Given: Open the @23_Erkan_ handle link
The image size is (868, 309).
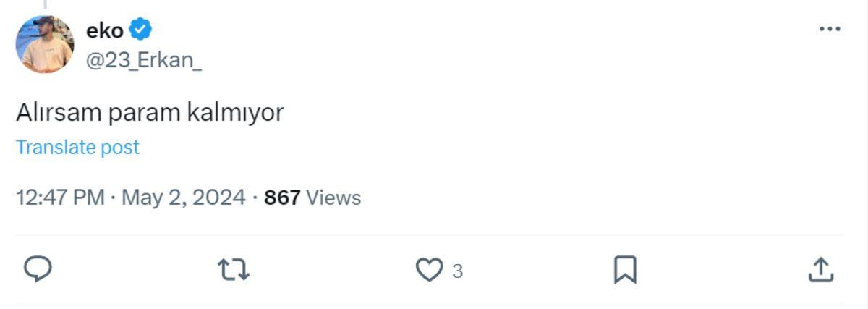Looking at the screenshot, I should [143, 61].
